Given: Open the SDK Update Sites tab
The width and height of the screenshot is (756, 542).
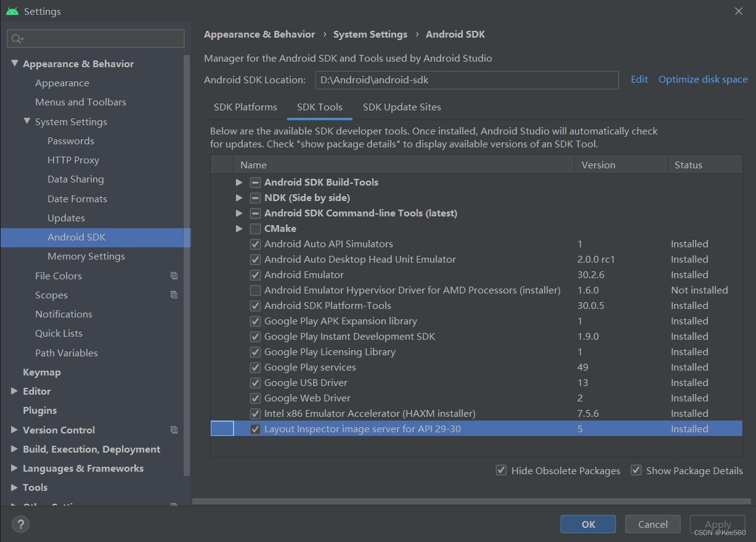Looking at the screenshot, I should pyautogui.click(x=402, y=107).
